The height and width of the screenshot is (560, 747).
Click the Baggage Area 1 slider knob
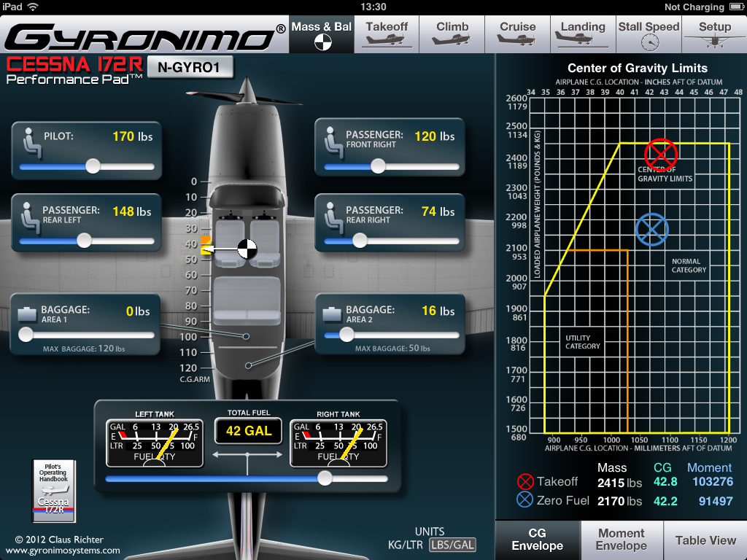pyautogui.click(x=26, y=335)
